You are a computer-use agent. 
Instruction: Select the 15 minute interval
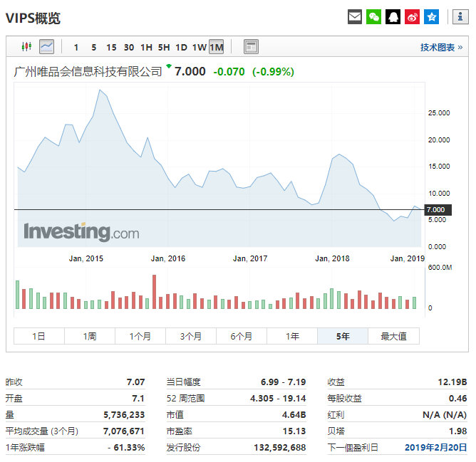[111, 47]
